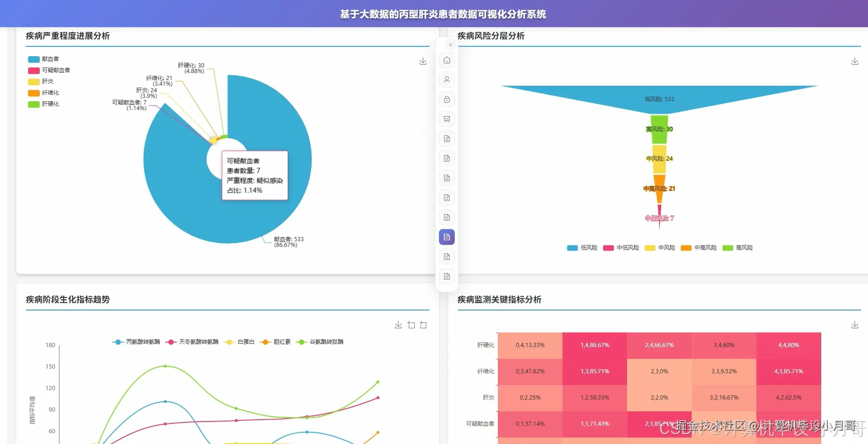Download the 疾病风险分层分析 funnel chart
Screen dimensions: 868x444
click(x=855, y=61)
